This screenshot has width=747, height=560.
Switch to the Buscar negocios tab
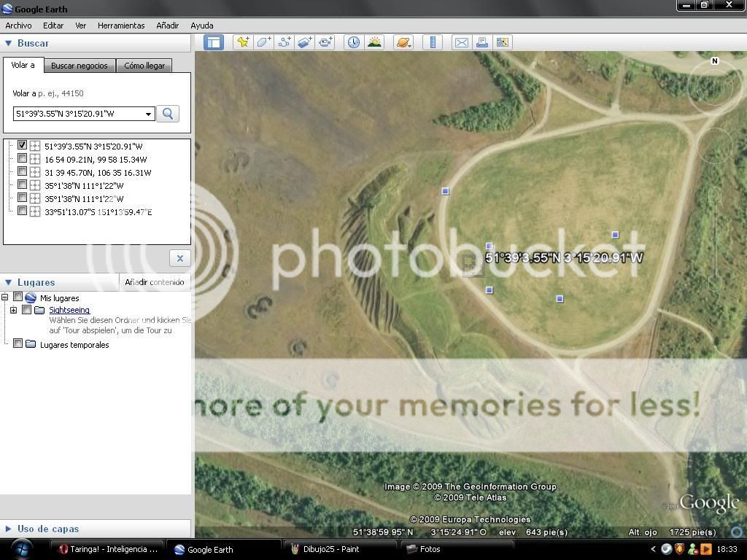(x=80, y=66)
